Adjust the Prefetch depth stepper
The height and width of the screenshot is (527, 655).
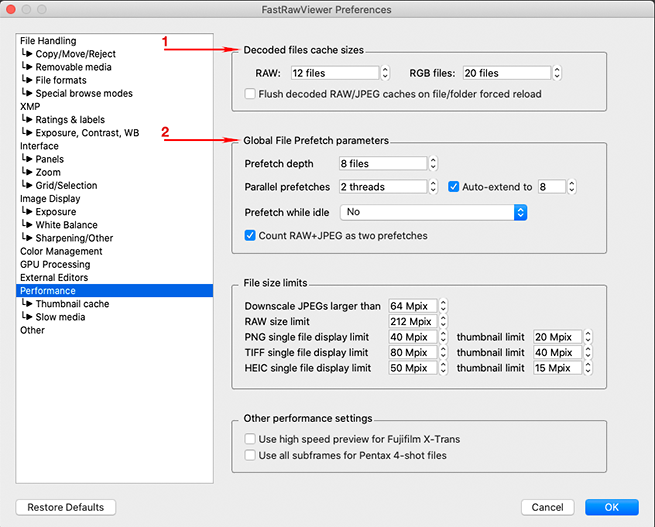coord(433,164)
